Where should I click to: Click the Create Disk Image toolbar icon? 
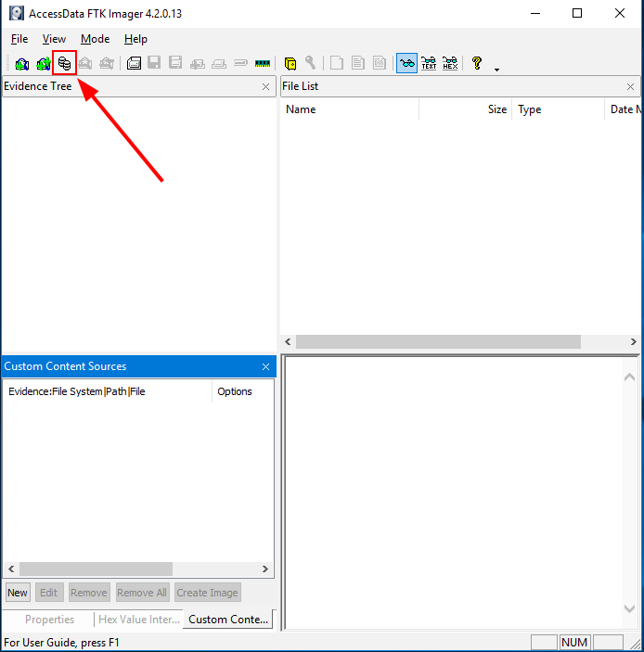pyautogui.click(x=134, y=63)
